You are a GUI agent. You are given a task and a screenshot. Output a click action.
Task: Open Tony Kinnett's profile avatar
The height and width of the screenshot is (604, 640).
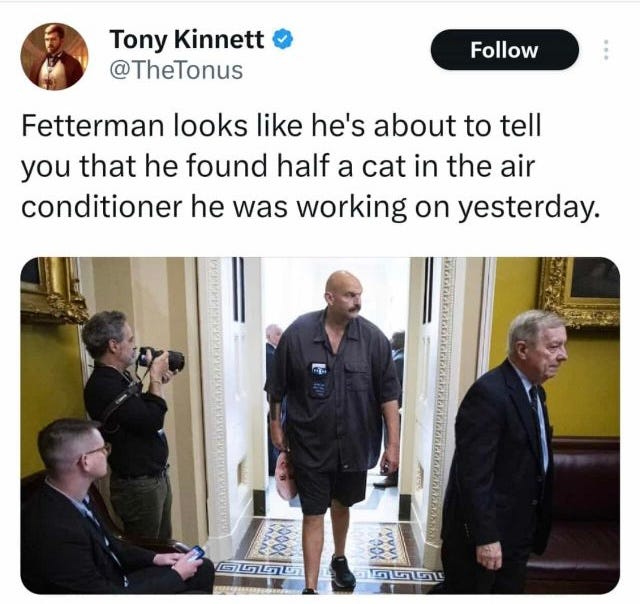pyautogui.click(x=54, y=56)
